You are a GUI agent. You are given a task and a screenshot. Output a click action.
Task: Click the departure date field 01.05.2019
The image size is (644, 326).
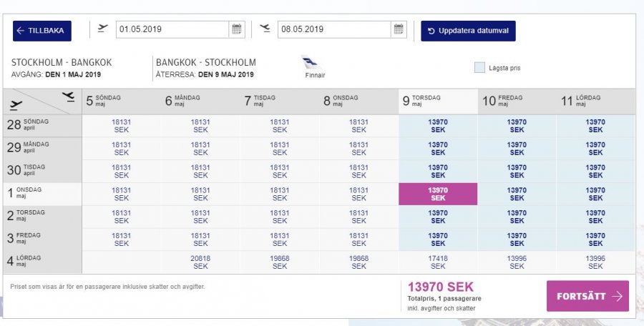tap(172, 29)
